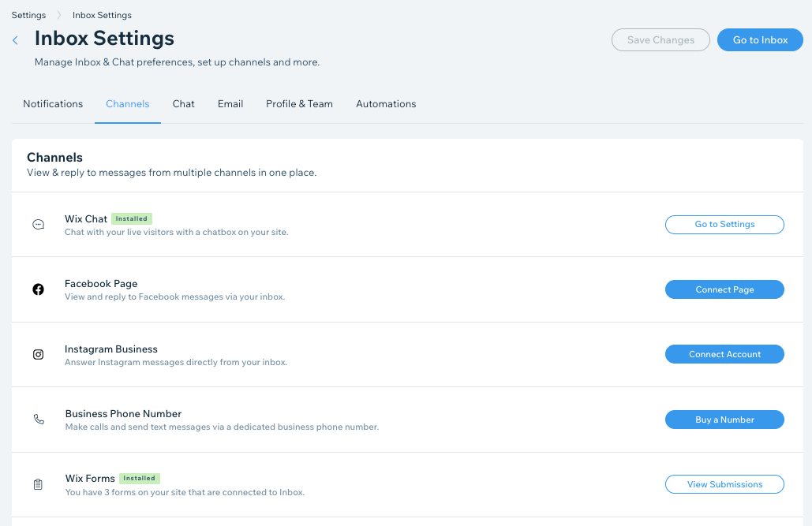Click the Facebook channel icon

pos(38,289)
